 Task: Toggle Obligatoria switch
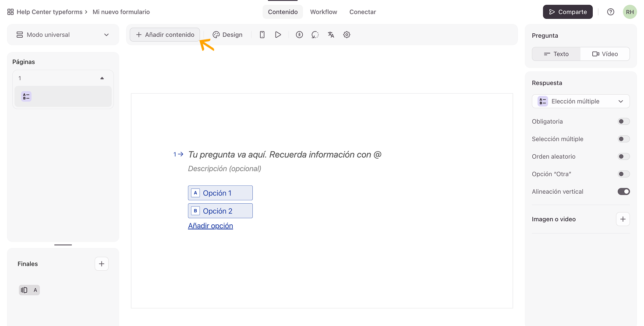point(624,121)
